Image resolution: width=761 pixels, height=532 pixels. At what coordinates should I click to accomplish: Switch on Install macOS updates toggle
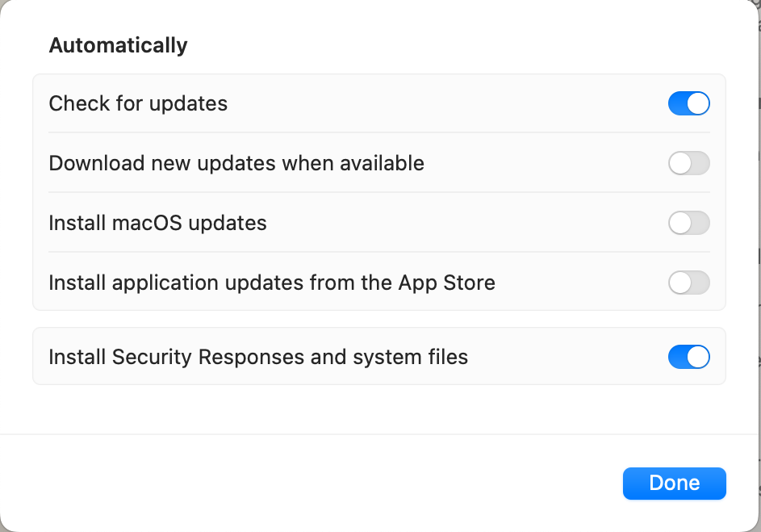pyautogui.click(x=688, y=223)
